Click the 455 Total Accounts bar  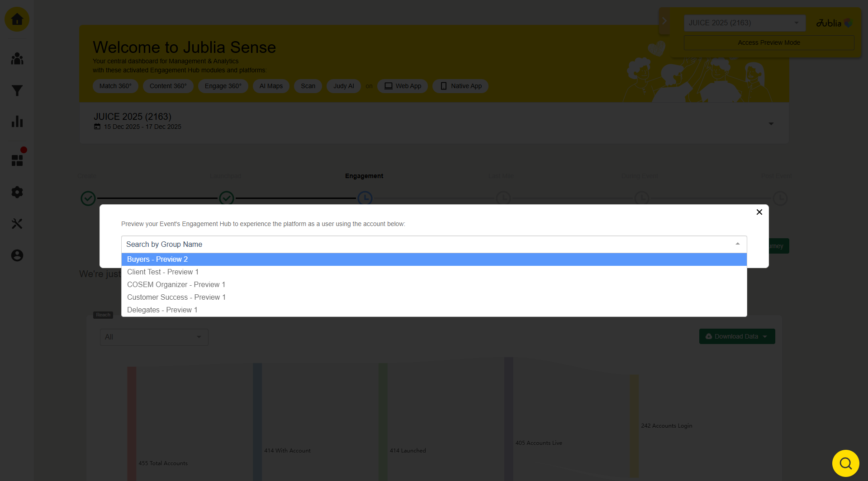click(132, 424)
